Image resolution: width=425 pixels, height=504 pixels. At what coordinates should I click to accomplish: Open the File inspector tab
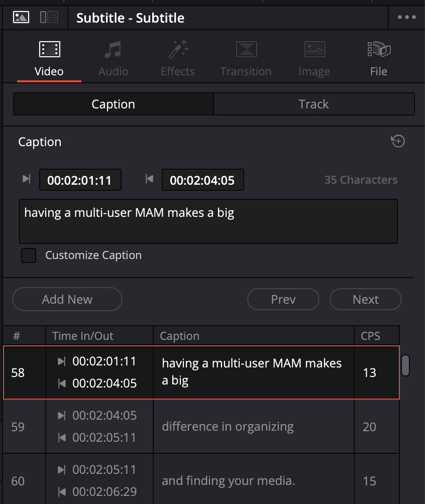[x=378, y=59]
